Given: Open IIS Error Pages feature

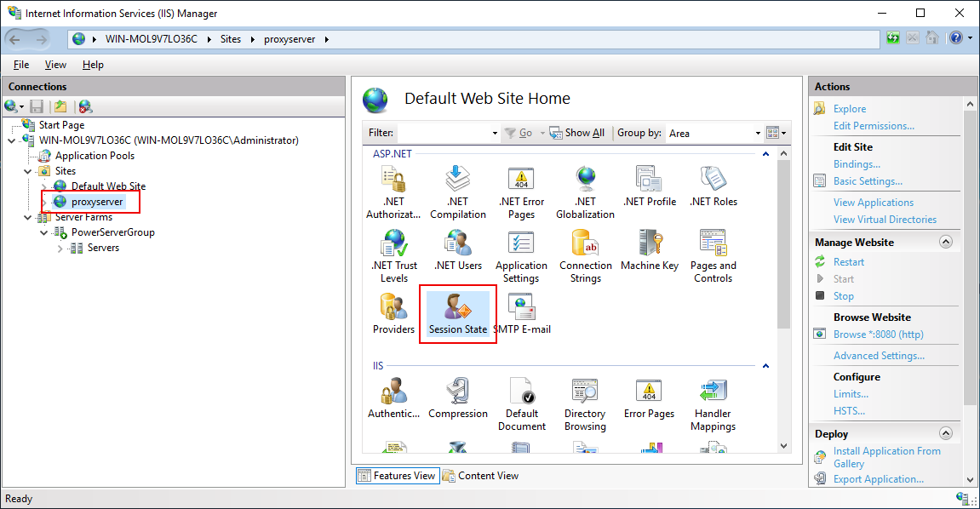Looking at the screenshot, I should 650,397.
